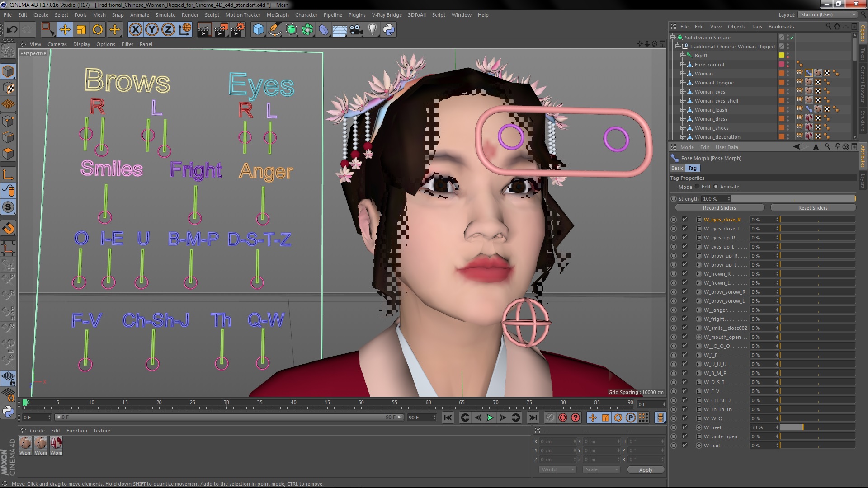
Task: Toggle coordinate system icon
Action: [x=185, y=30]
